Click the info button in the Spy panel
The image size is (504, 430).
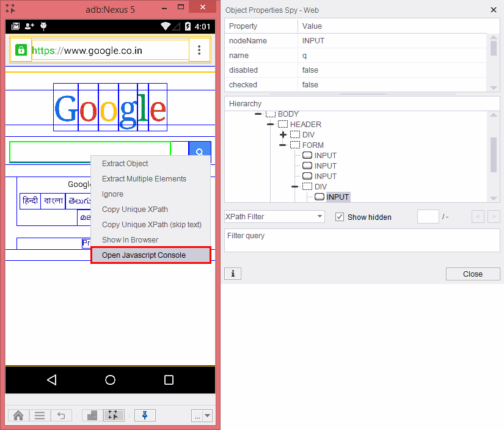(233, 274)
